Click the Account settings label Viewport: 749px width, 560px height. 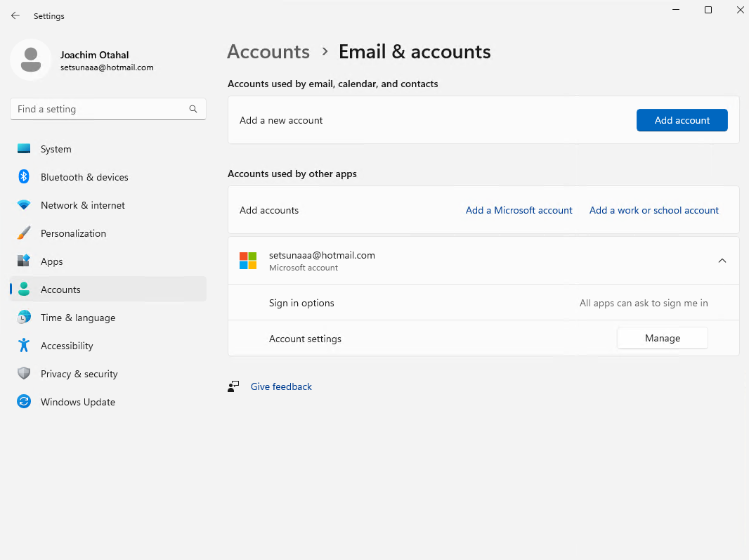(x=305, y=339)
